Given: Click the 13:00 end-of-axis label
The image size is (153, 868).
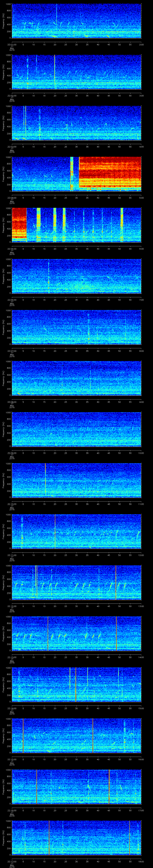Looking at the screenshot, I should [141, 606].
